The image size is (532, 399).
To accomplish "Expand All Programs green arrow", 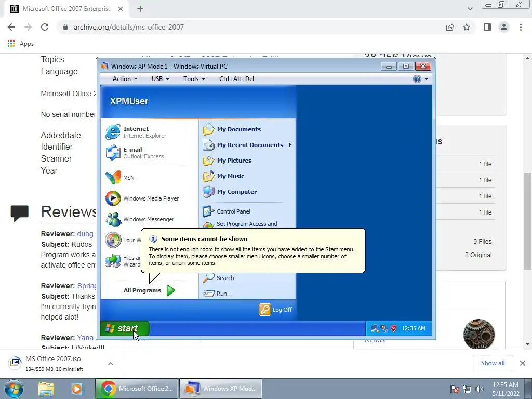I will 170,290.
